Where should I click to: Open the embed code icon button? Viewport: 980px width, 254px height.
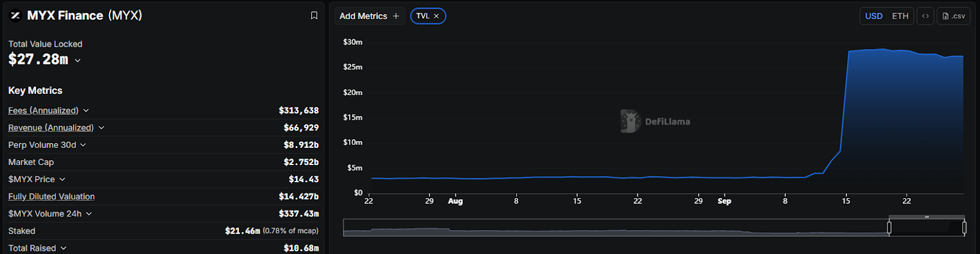click(925, 16)
